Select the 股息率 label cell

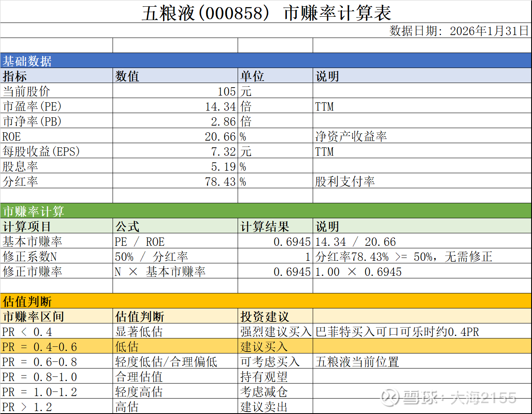point(56,166)
